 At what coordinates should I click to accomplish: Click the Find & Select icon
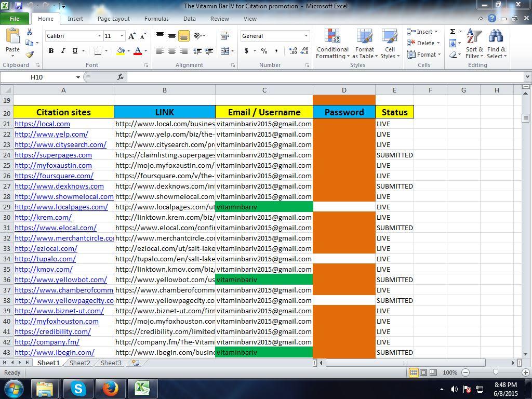pos(497,45)
